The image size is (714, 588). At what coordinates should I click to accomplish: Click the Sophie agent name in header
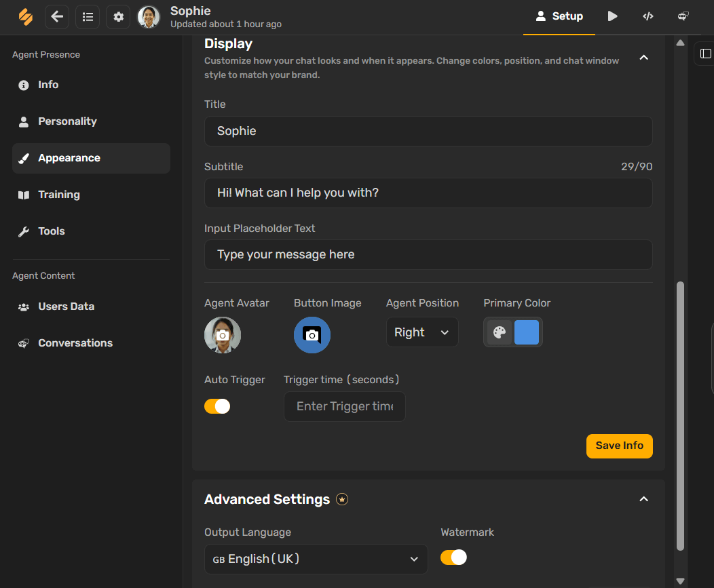[x=190, y=10]
